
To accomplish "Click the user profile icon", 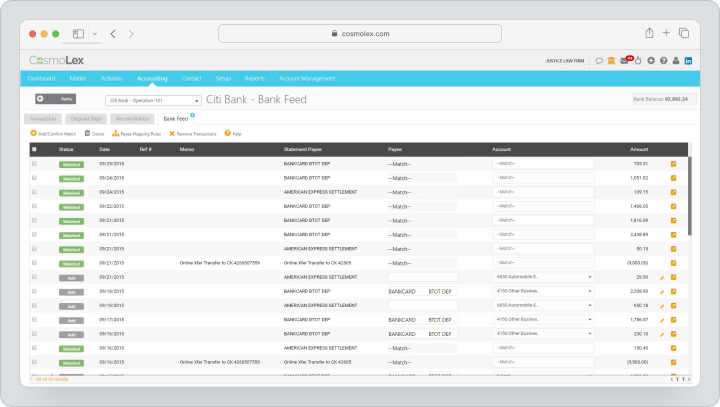I will [676, 61].
